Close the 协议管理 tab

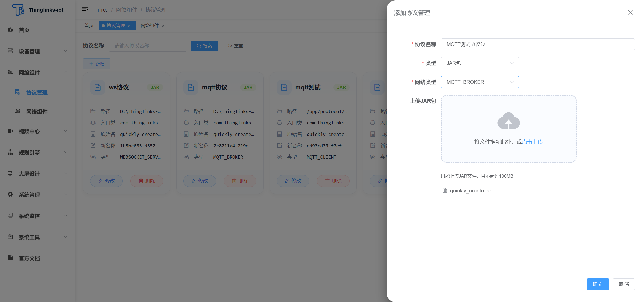(x=129, y=26)
